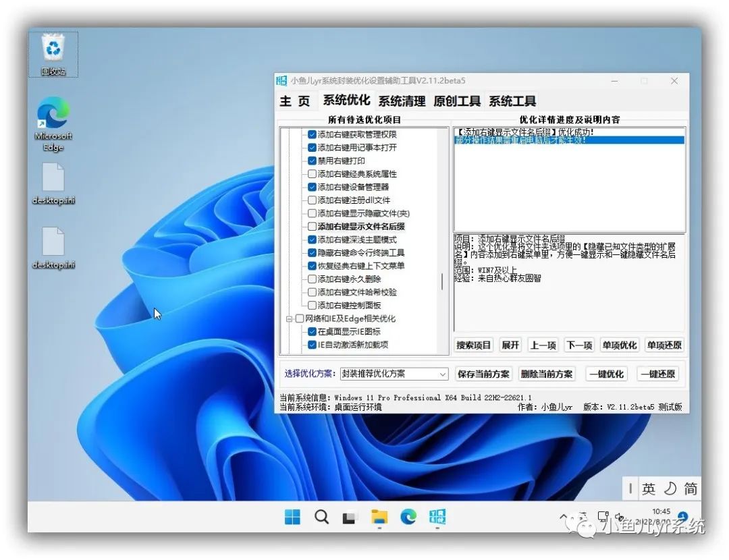Viewport: 729px width, 560px height.
Task: Open taskbar Search magnifier
Action: tap(321, 517)
